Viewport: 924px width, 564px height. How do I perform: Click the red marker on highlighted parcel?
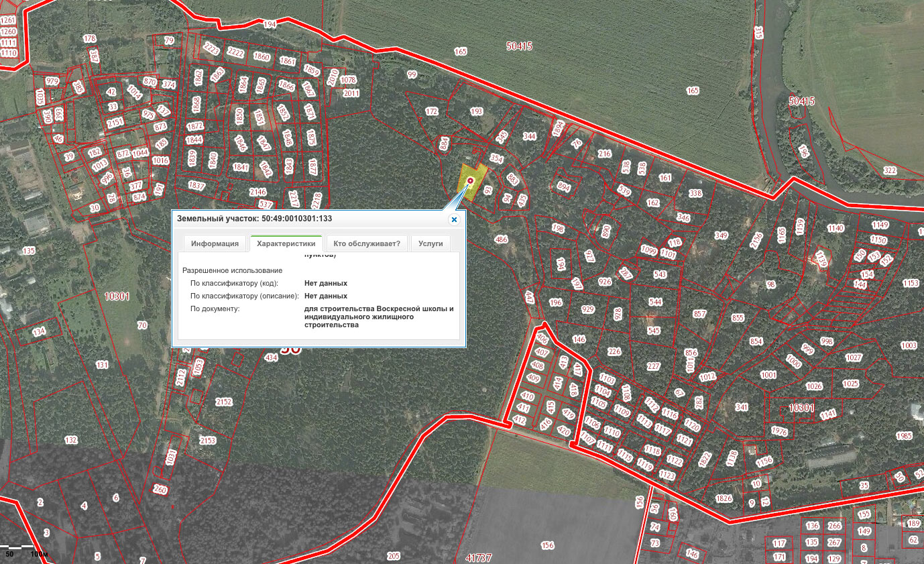pos(470,180)
